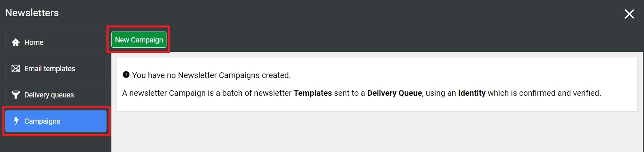
Task: Click the bold word Templates
Action: point(313,93)
